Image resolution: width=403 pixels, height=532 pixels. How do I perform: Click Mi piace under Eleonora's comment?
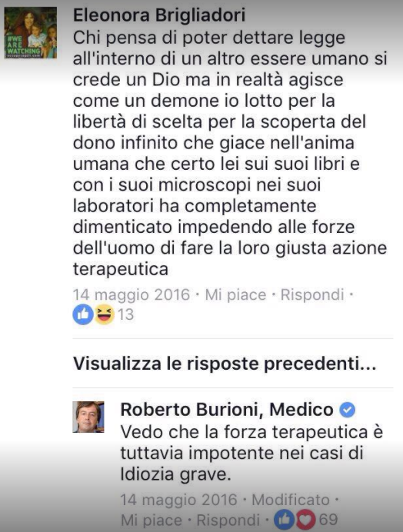click(235, 295)
